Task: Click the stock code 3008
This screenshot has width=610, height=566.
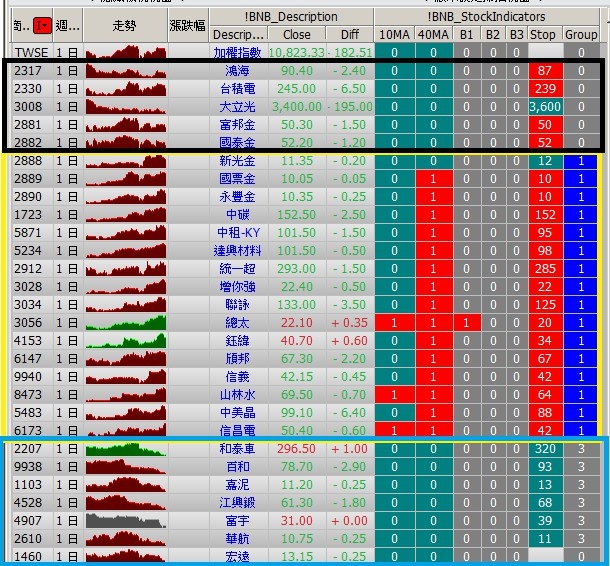Action: pyautogui.click(x=28, y=107)
